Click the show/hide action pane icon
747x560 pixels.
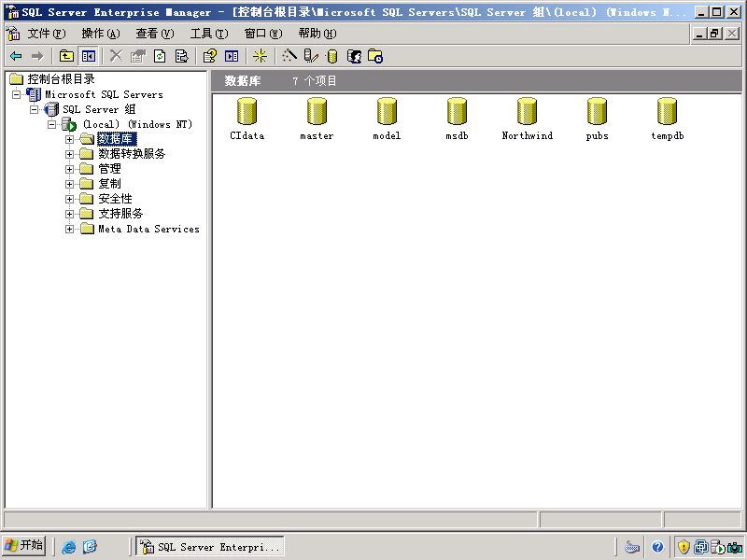point(232,56)
